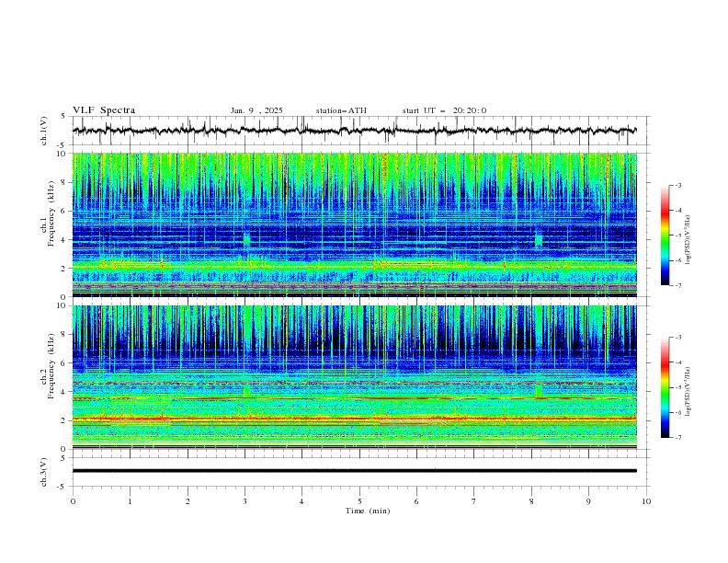Click the "-7" tick on ch.2 colorbar
The image size is (728, 563).
(x=677, y=438)
